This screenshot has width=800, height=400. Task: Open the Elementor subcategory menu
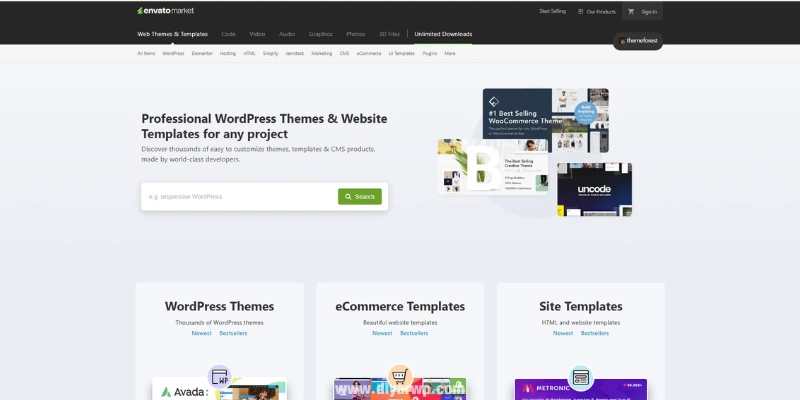click(x=203, y=53)
